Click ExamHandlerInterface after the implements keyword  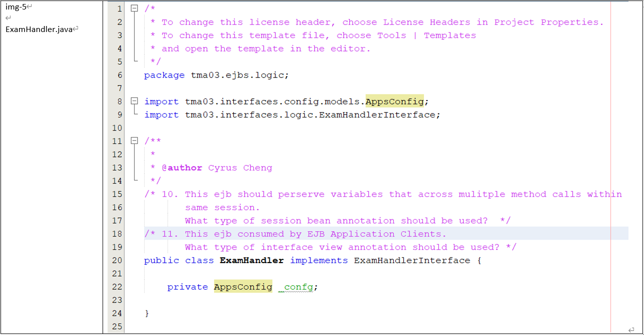pyautogui.click(x=412, y=260)
